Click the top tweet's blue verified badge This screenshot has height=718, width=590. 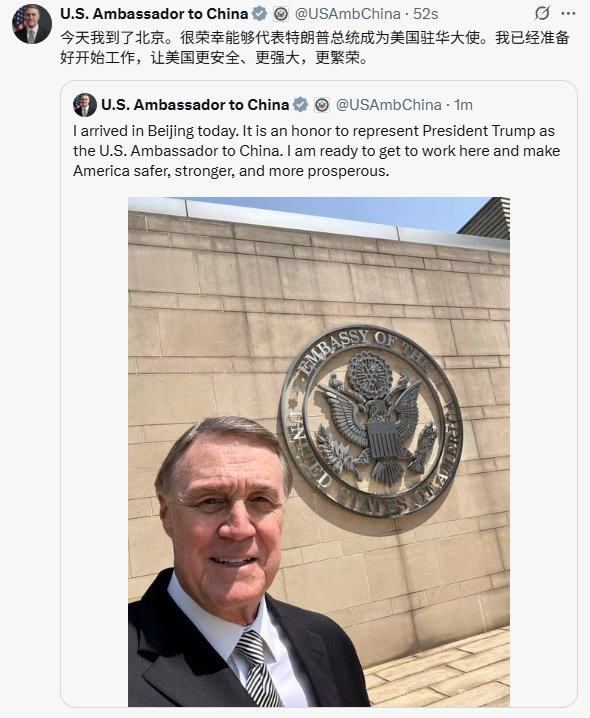click(x=259, y=14)
